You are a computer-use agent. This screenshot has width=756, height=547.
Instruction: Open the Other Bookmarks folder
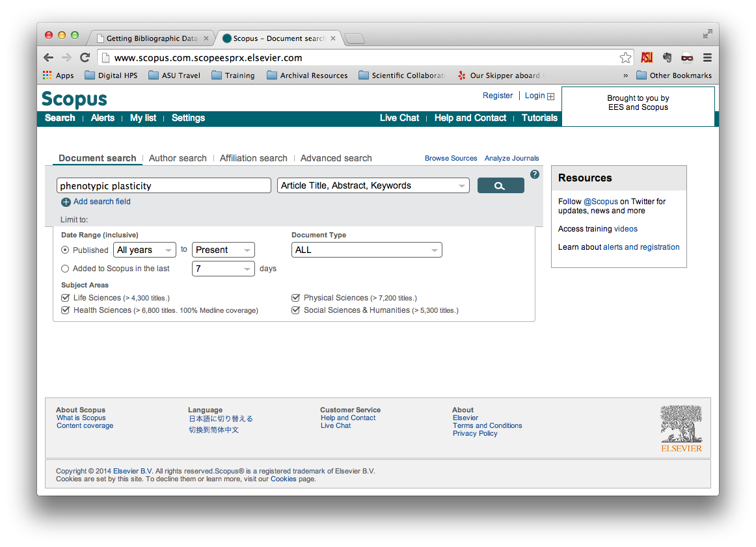674,75
